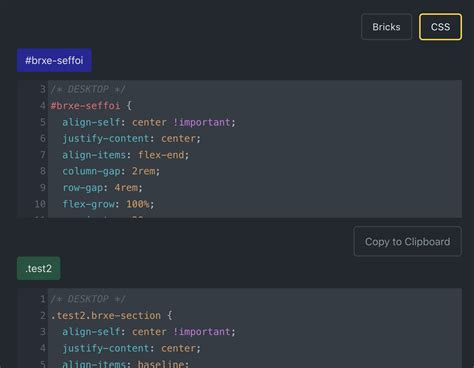Click the 'align-items: baseline;' line
Viewport: 474px width, 368px height.
(125, 364)
